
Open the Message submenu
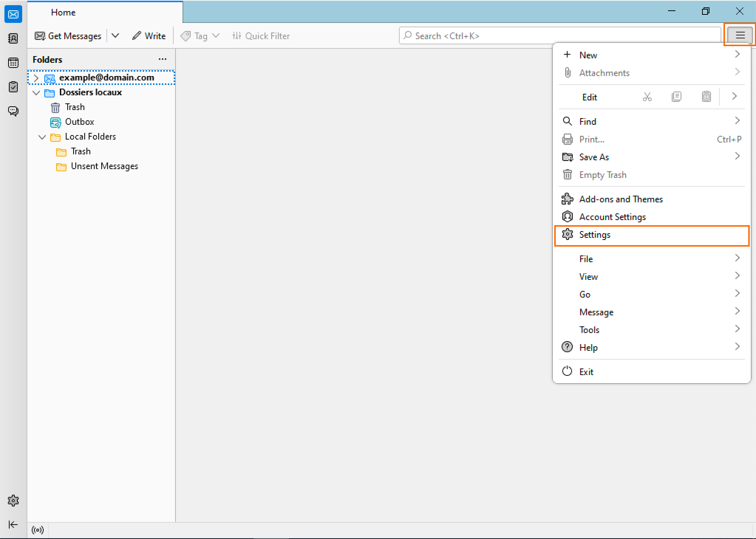652,312
